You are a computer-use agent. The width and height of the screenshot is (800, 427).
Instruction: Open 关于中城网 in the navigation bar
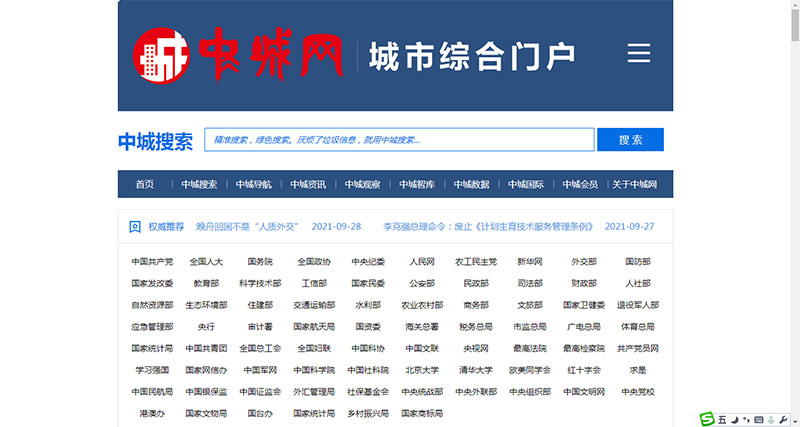click(635, 184)
